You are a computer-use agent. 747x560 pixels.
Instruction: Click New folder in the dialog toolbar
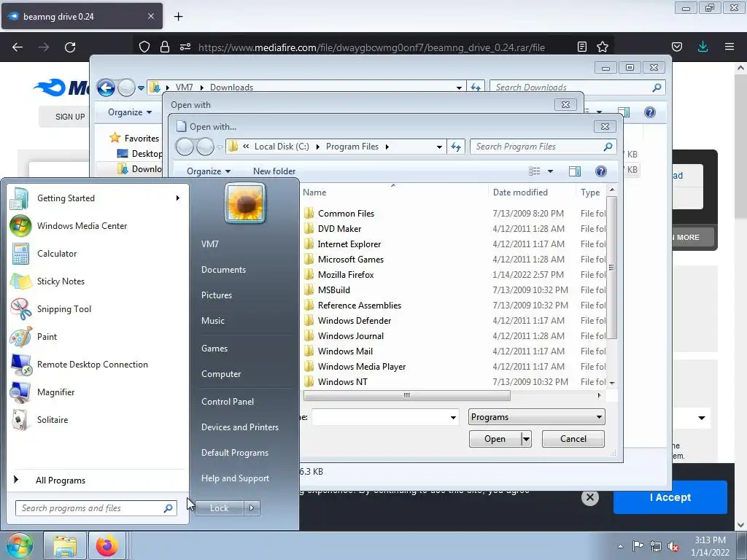[274, 171]
